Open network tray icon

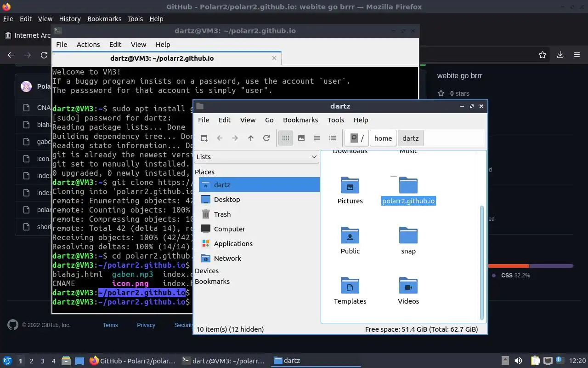click(x=548, y=361)
